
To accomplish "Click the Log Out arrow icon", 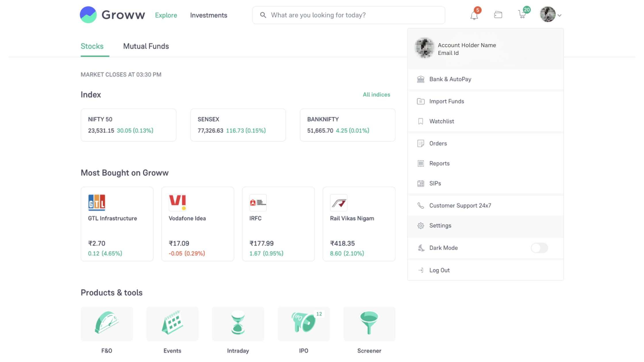I will [421, 270].
